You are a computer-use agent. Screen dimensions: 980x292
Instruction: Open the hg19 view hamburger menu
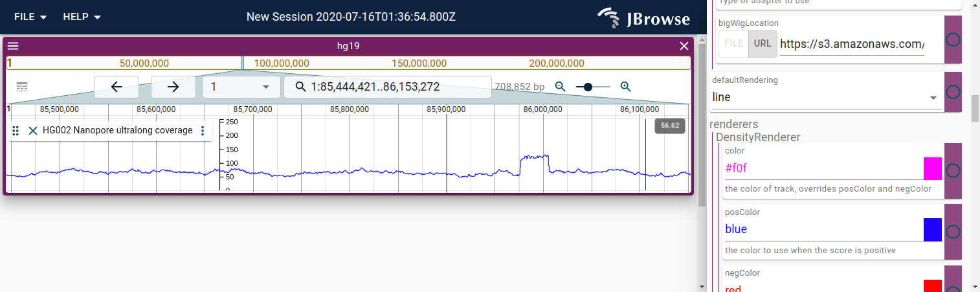[13, 46]
